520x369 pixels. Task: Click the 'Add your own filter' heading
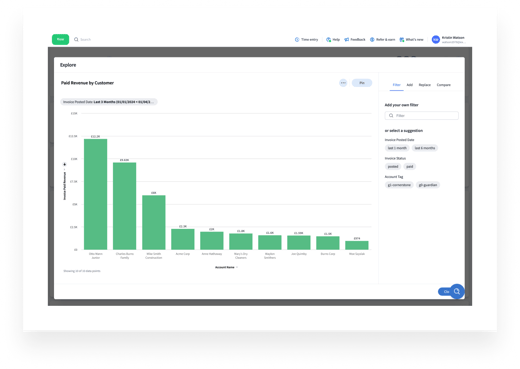tap(401, 105)
